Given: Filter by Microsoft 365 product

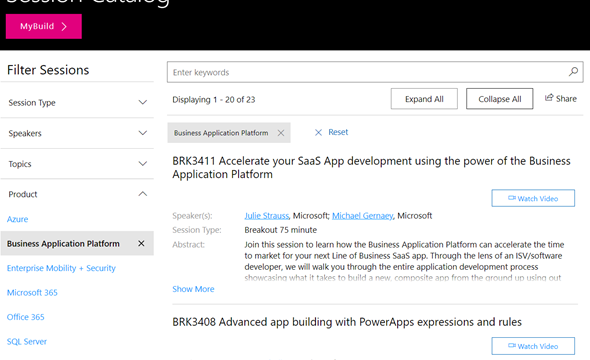Looking at the screenshot, I should [32, 292].
